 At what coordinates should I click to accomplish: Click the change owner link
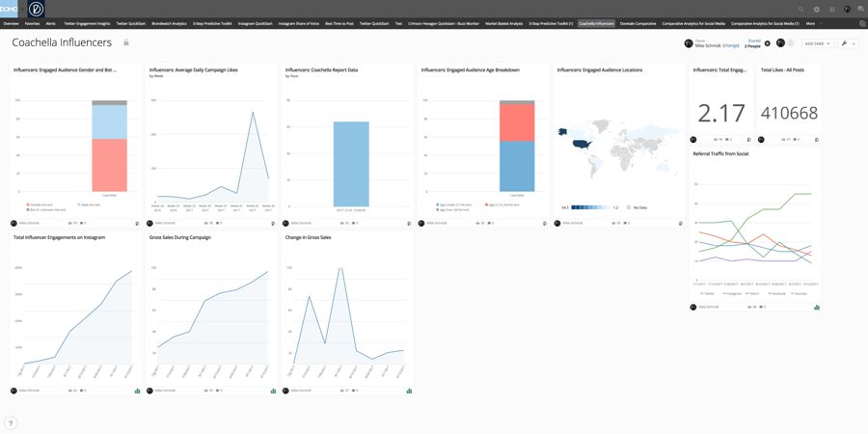click(x=731, y=45)
